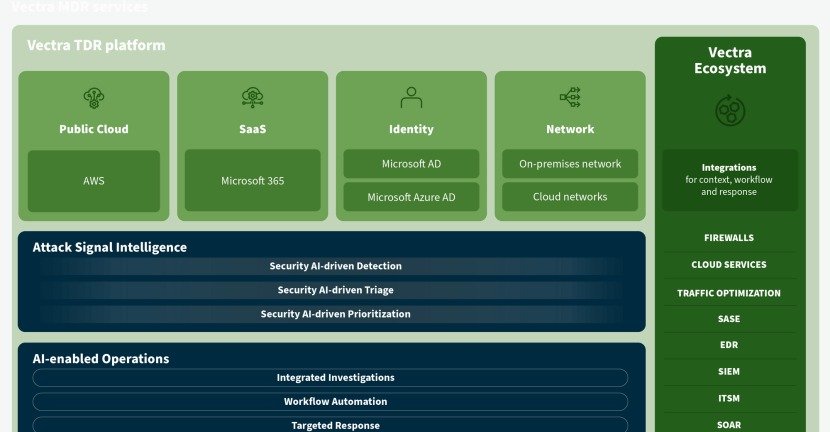Click the Attack Signal Intelligence heading
Screen dimensions: 830x432
point(110,247)
